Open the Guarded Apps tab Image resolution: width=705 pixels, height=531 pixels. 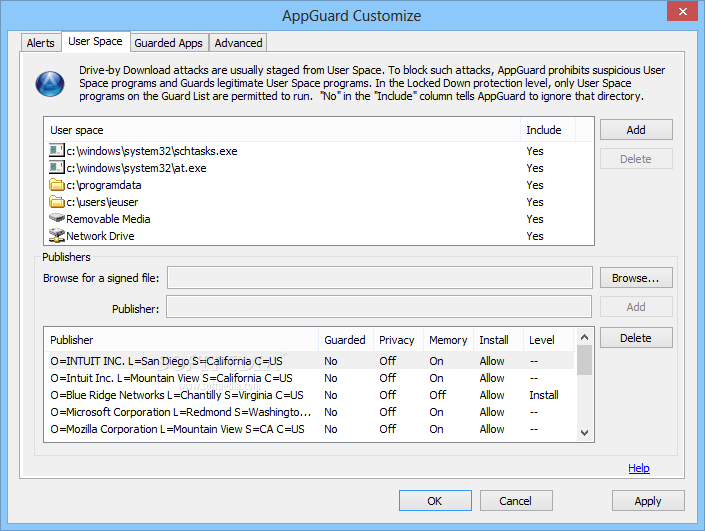169,43
